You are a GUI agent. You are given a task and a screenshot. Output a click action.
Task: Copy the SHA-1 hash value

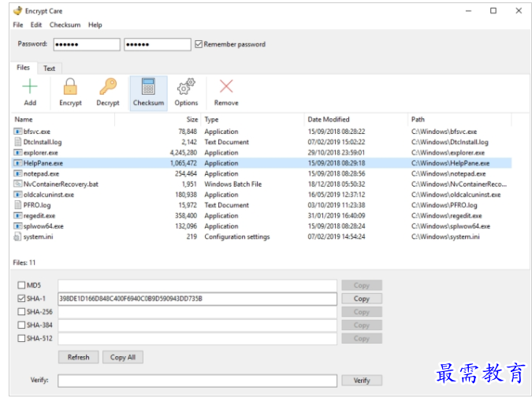click(362, 299)
